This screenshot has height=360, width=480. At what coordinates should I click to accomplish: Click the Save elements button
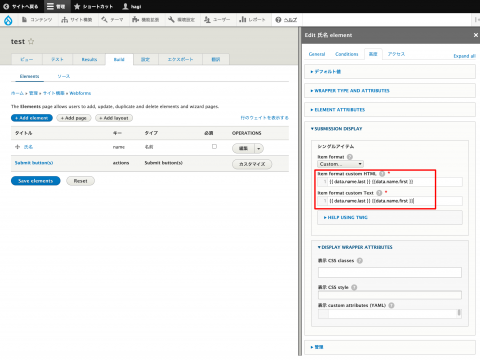click(36, 181)
